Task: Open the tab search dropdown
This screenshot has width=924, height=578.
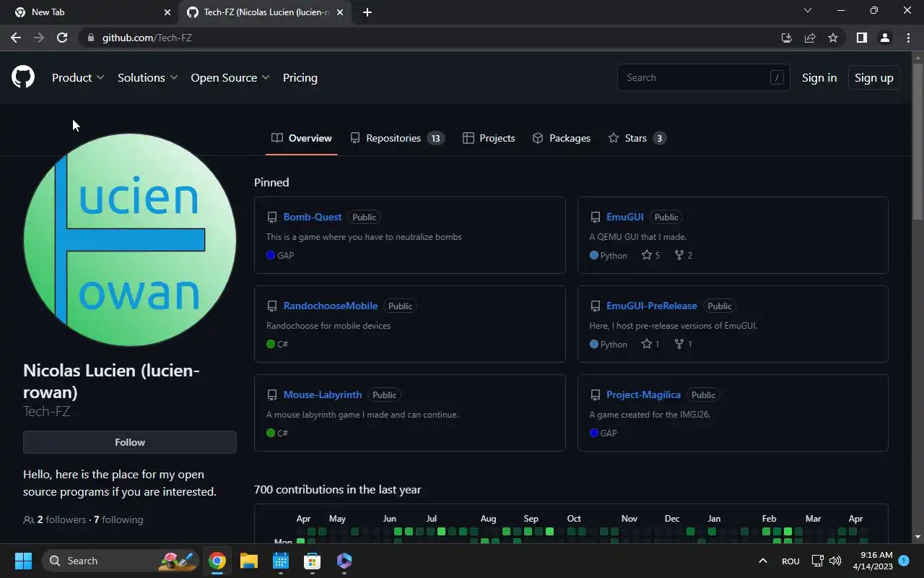Action: click(x=808, y=11)
